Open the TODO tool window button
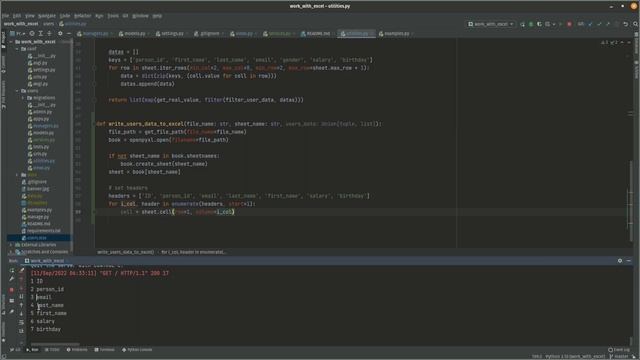The width and height of the screenshot is (640, 360). 52,350
